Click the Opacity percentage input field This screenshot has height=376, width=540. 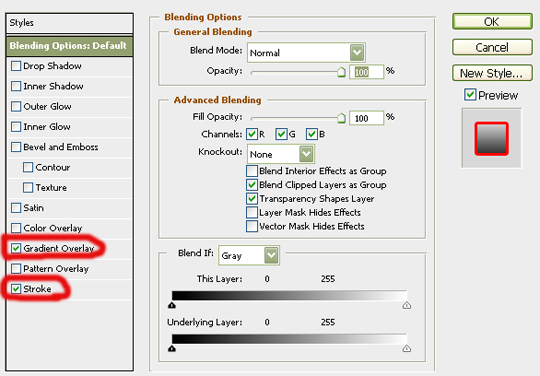pyautogui.click(x=366, y=72)
